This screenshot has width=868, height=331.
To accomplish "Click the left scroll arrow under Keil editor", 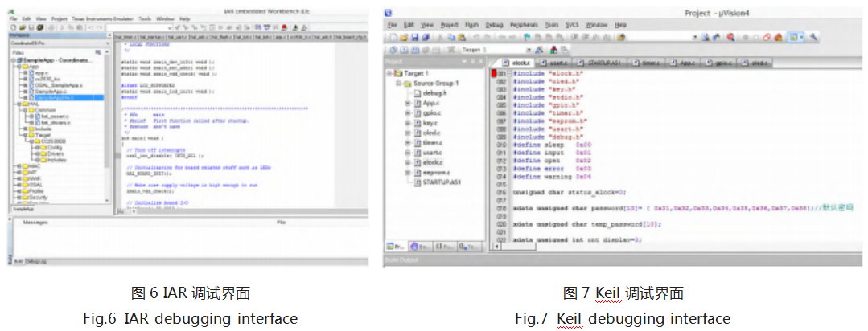I will [x=496, y=247].
